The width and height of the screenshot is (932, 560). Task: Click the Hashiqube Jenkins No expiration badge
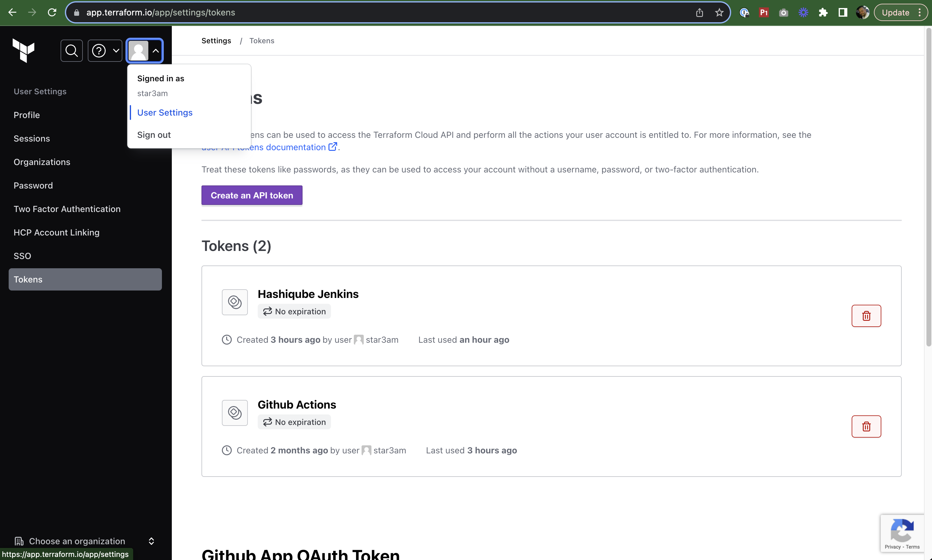pos(294,311)
